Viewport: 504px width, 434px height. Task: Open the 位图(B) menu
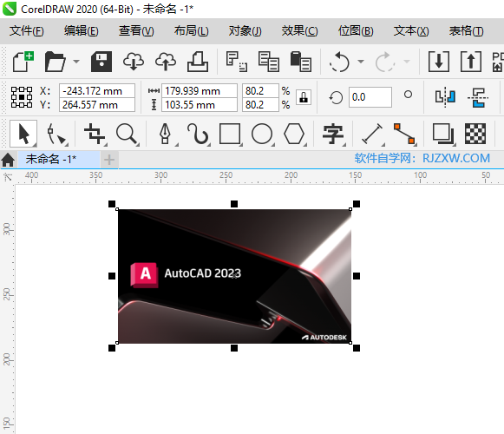(x=356, y=31)
